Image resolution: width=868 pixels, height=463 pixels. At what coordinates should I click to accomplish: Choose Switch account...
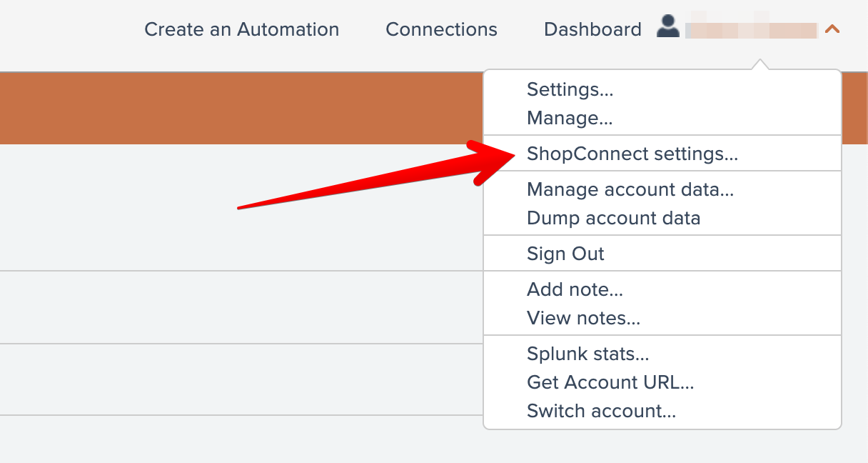(x=601, y=411)
